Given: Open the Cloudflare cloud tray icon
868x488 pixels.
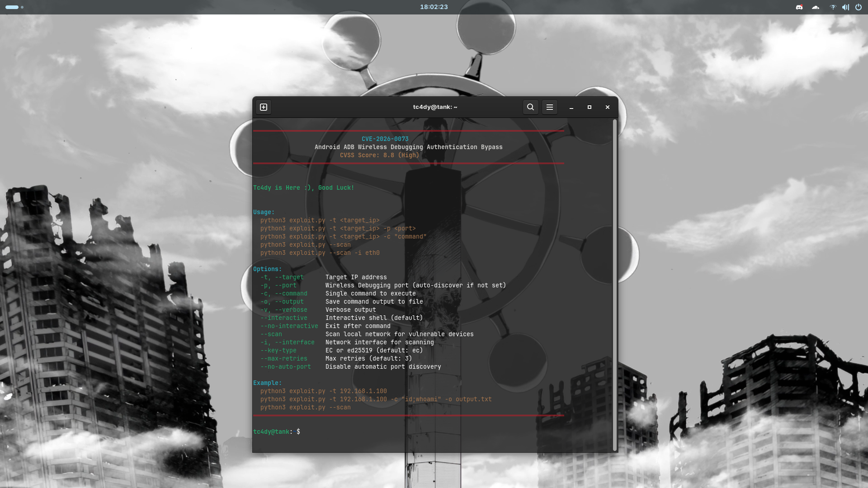Looking at the screenshot, I should coord(816,7).
